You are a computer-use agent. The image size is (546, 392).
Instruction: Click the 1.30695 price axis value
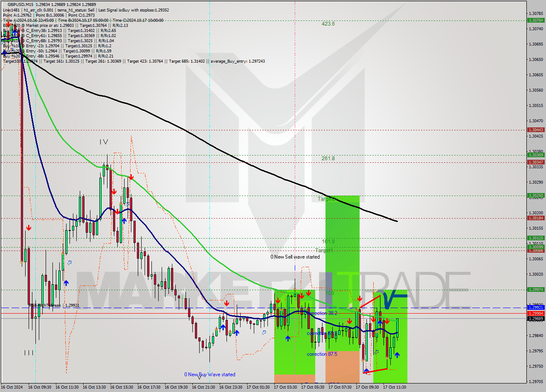[535, 44]
